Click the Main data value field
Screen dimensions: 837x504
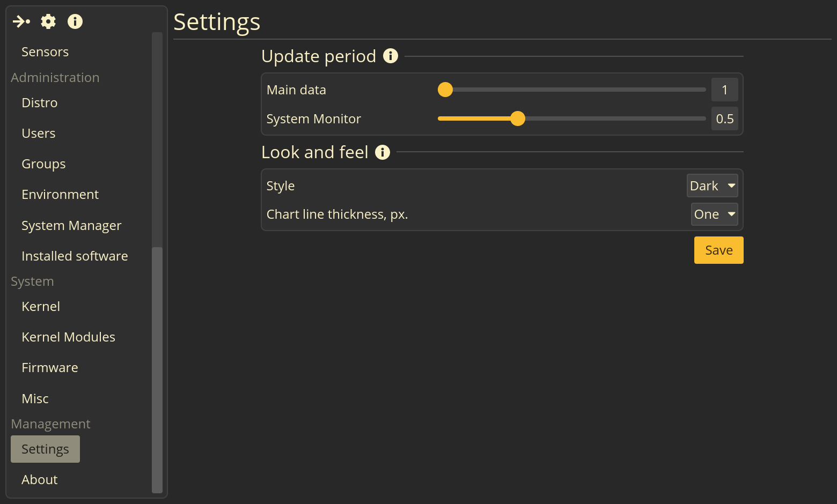point(725,90)
